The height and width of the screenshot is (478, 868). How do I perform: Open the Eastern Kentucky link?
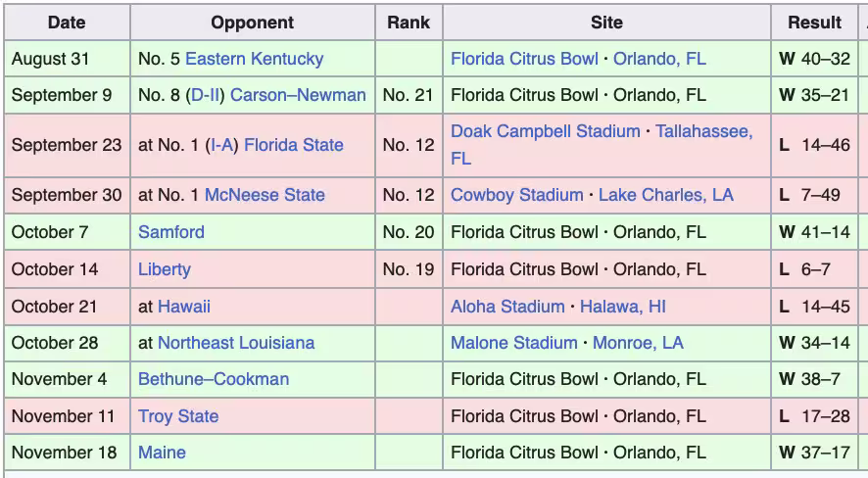[254, 59]
